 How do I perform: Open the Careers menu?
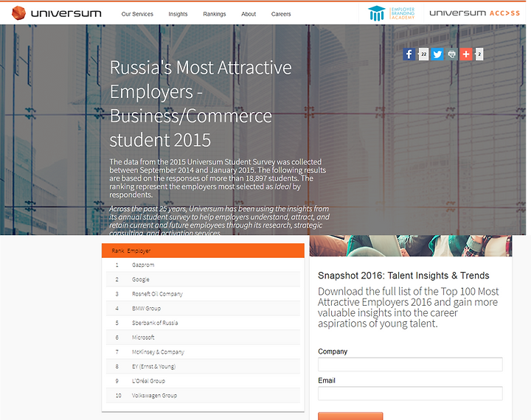(281, 14)
